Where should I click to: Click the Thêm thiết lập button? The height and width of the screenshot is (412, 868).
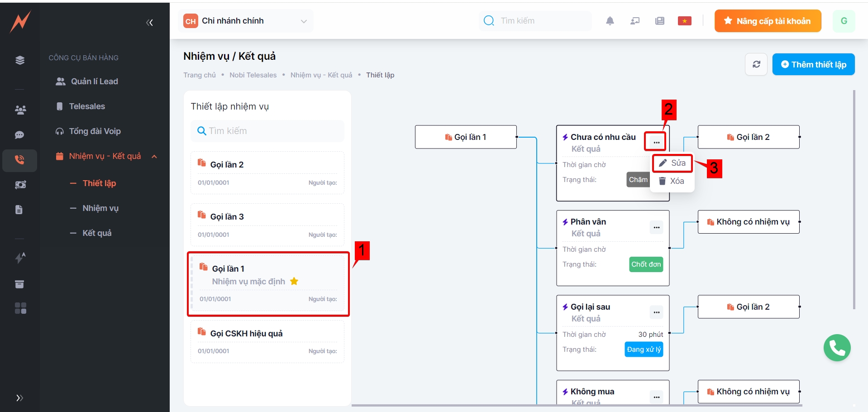[813, 64]
